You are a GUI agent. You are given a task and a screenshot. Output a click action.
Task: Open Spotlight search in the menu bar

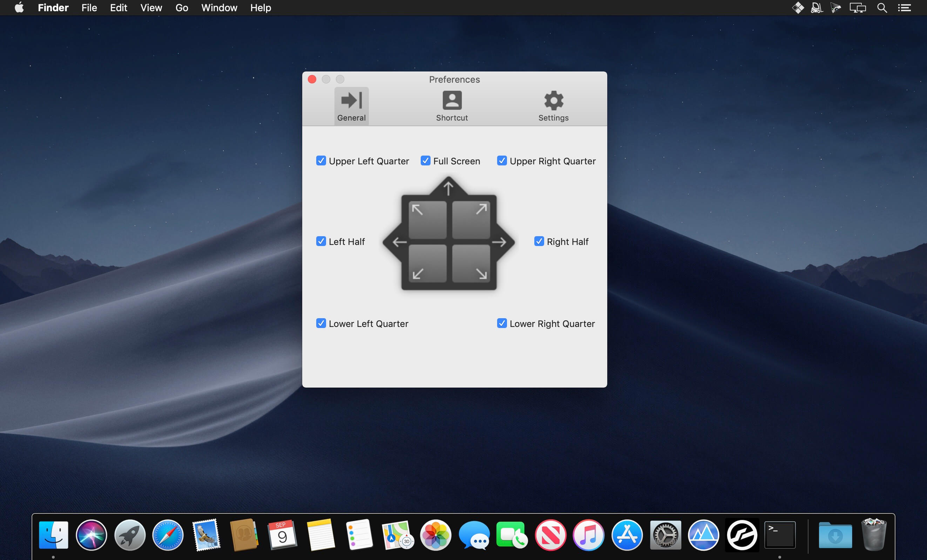point(882,7)
